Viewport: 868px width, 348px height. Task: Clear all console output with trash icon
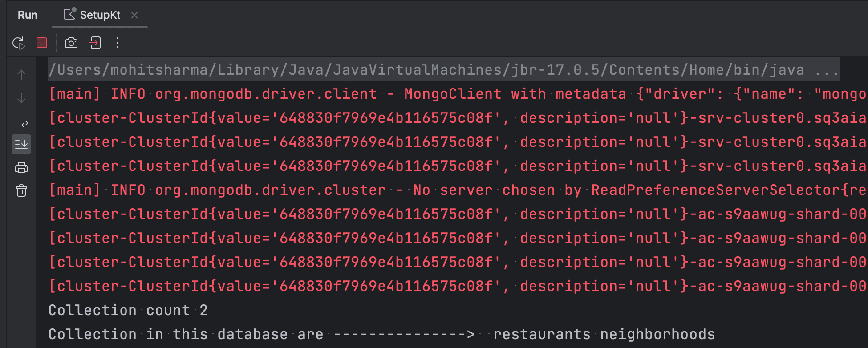click(21, 191)
